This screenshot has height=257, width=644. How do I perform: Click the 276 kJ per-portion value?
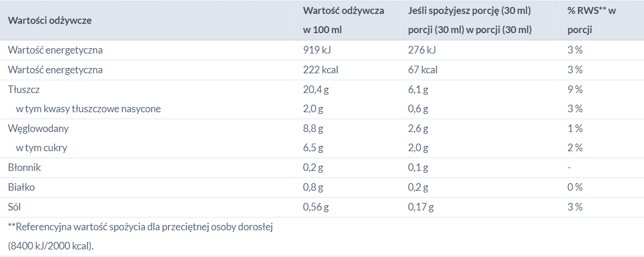422,50
